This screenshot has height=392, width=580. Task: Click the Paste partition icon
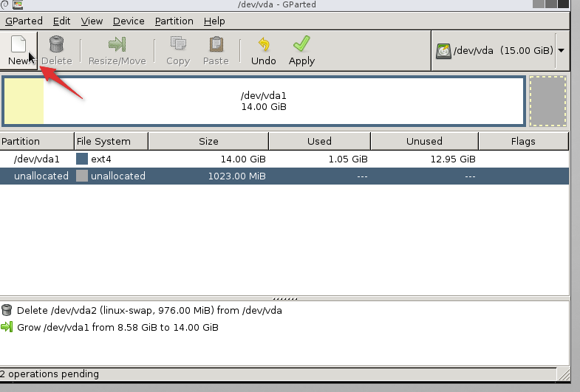[x=216, y=44]
